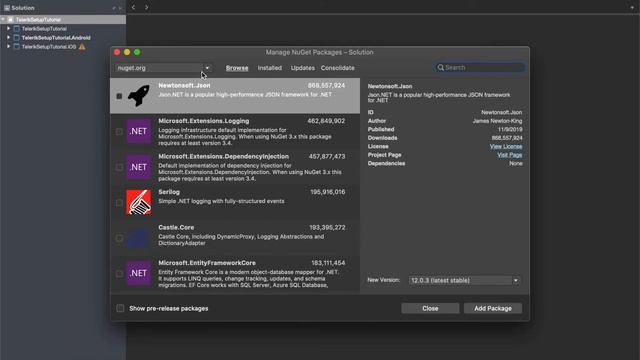
Task: Navigate back with the left arrow
Action: click(x=133, y=7)
